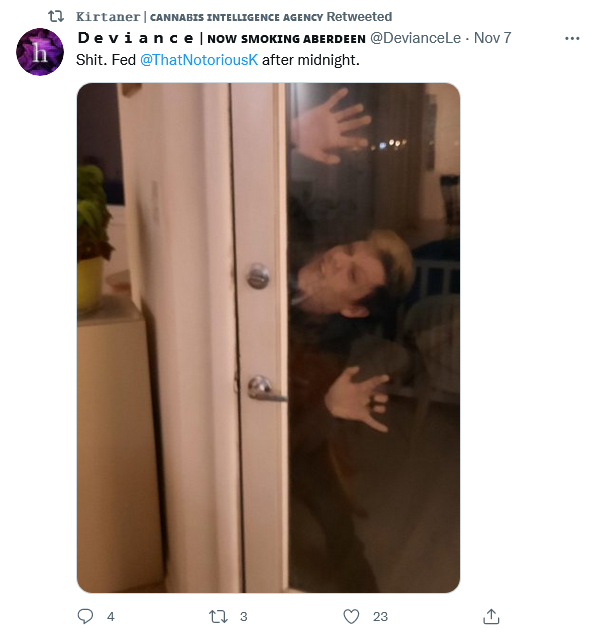Like the tweet with the heart icon
The height and width of the screenshot is (638, 598).
point(351,616)
